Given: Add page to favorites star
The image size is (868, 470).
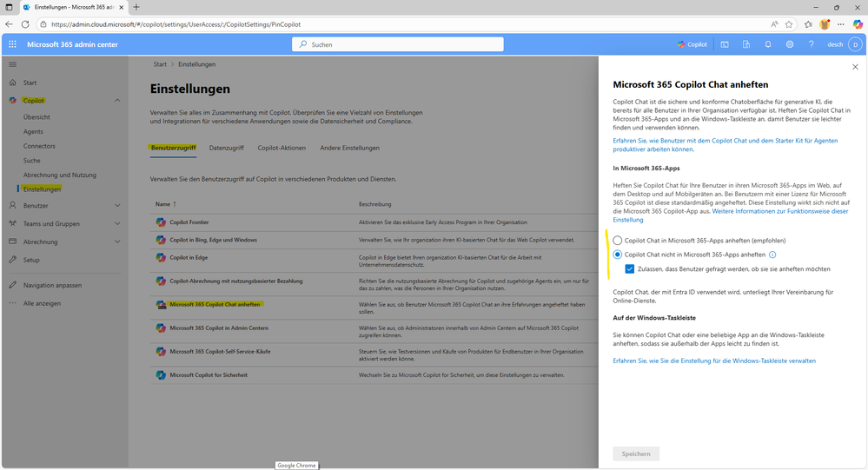Looking at the screenshot, I should [x=789, y=24].
